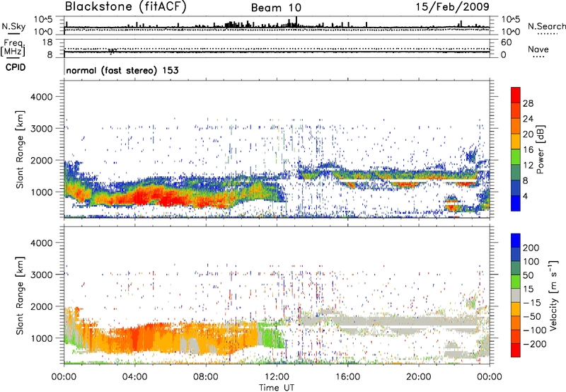
Task: Click the "100" label on Velocity colorbar
Action: [531, 262]
